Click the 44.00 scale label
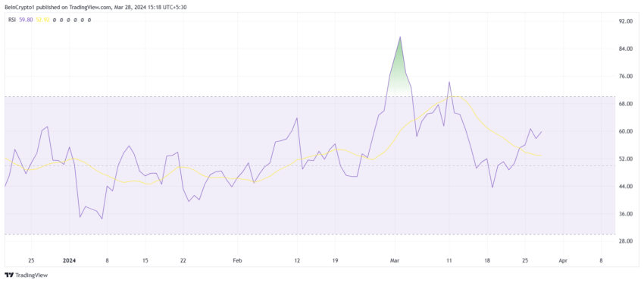This screenshot has height=283, width=644. tap(627, 187)
